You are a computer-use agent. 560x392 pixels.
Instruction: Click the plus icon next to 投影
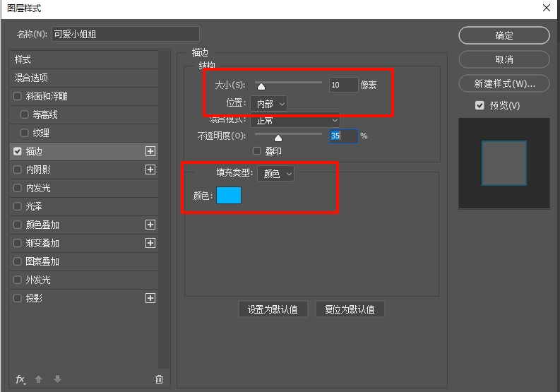[150, 298]
